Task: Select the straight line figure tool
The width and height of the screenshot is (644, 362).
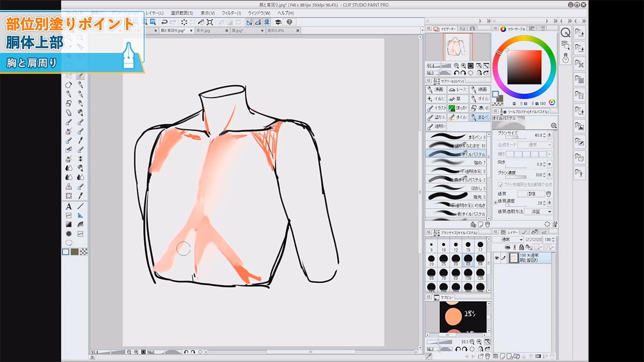Action: pyautogui.click(x=80, y=206)
